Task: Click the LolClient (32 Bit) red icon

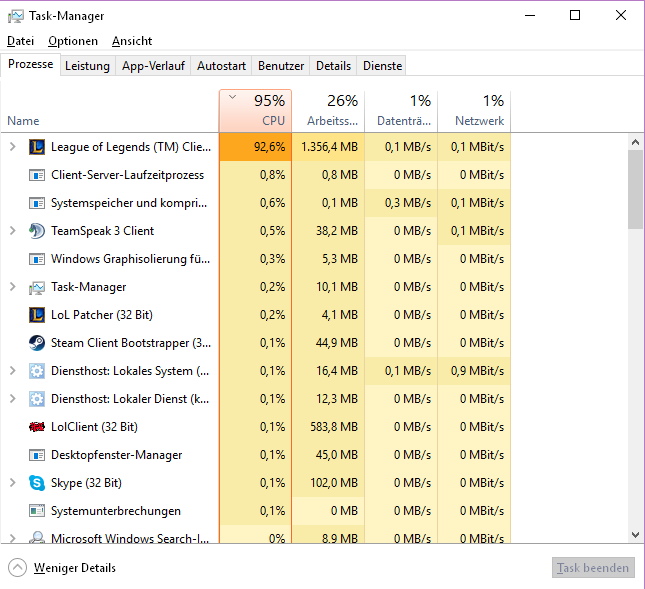Action: pos(37,427)
